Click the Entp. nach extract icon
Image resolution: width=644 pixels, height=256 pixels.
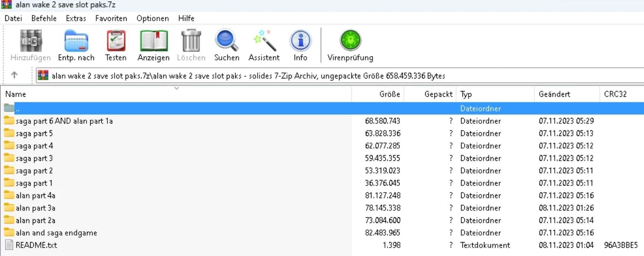(x=76, y=41)
